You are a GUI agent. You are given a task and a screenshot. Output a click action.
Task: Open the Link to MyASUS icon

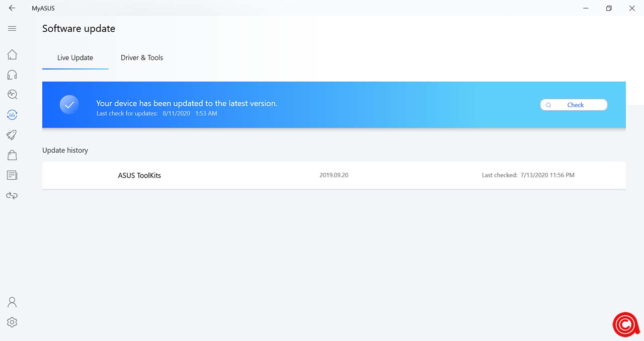(12, 195)
